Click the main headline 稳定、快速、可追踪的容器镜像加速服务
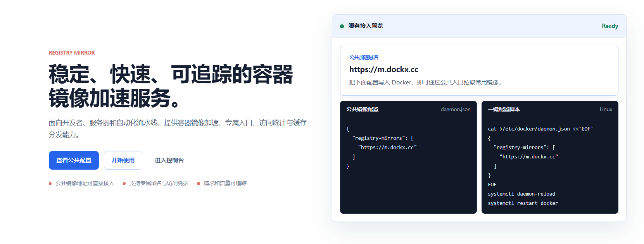Image resolution: width=644 pixels, height=244 pixels. 171,86
